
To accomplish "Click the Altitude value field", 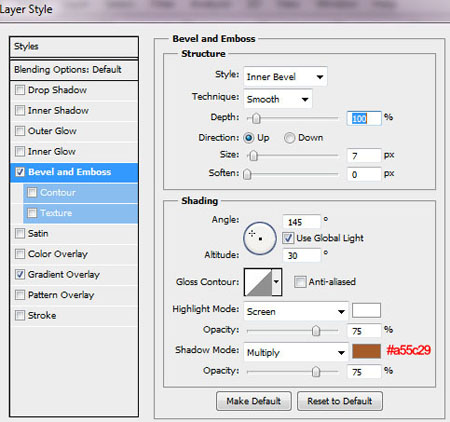I will coord(301,256).
